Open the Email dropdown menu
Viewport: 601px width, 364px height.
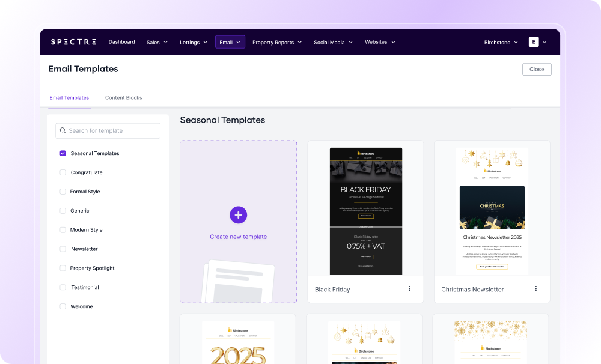pyautogui.click(x=230, y=42)
